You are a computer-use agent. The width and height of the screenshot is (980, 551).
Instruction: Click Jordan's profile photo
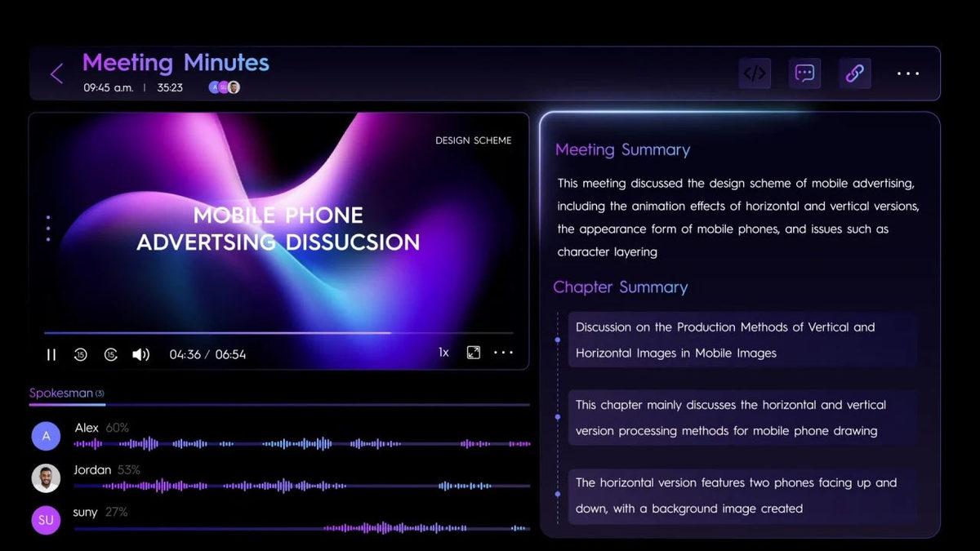tap(46, 478)
